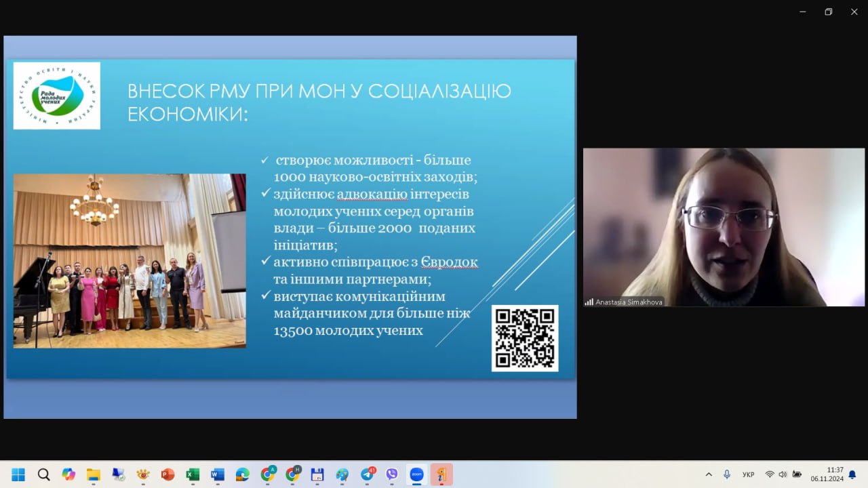Check the battery status icon in tray
The image size is (868, 488).
[797, 474]
